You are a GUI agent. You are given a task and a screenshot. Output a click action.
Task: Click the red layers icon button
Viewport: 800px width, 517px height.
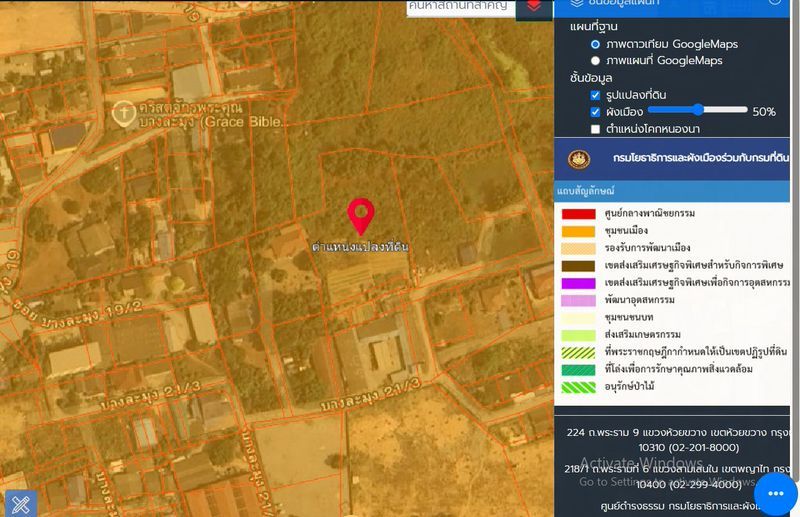(x=534, y=8)
